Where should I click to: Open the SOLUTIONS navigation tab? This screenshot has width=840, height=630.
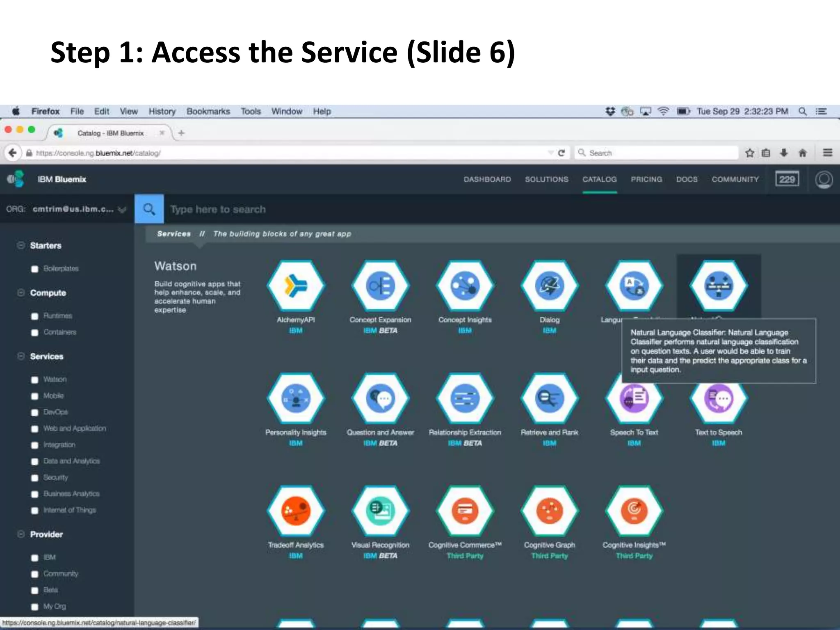[547, 179]
